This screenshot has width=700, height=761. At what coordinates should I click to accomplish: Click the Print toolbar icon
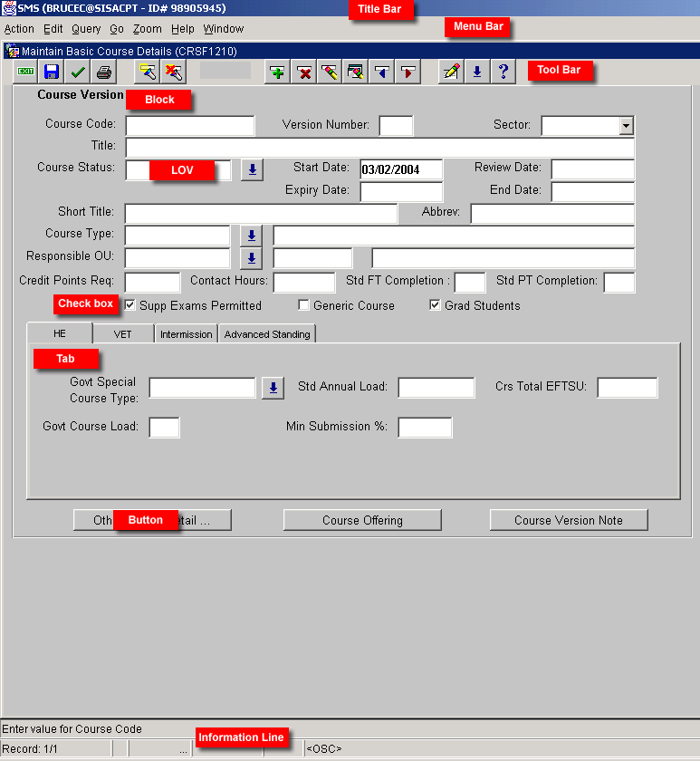(104, 72)
